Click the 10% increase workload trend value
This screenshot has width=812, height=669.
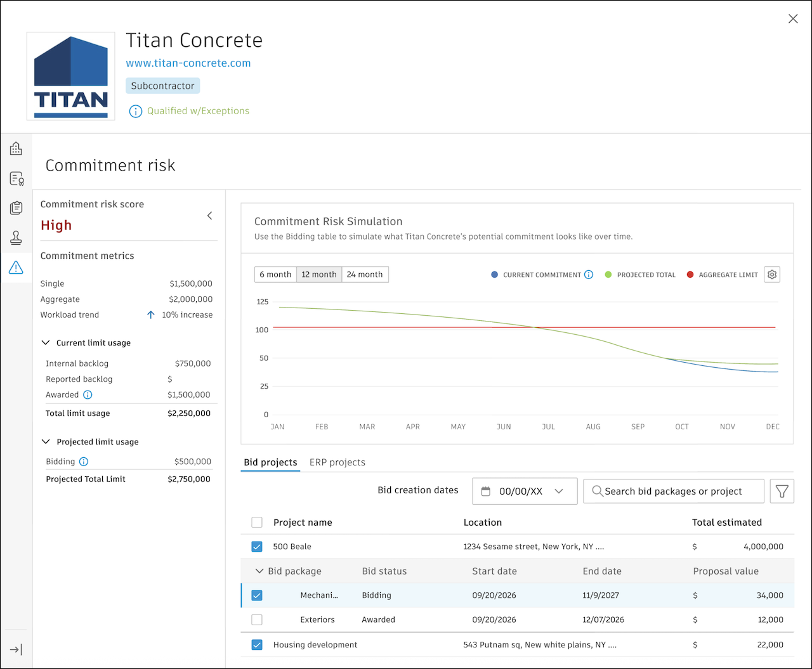pos(187,315)
